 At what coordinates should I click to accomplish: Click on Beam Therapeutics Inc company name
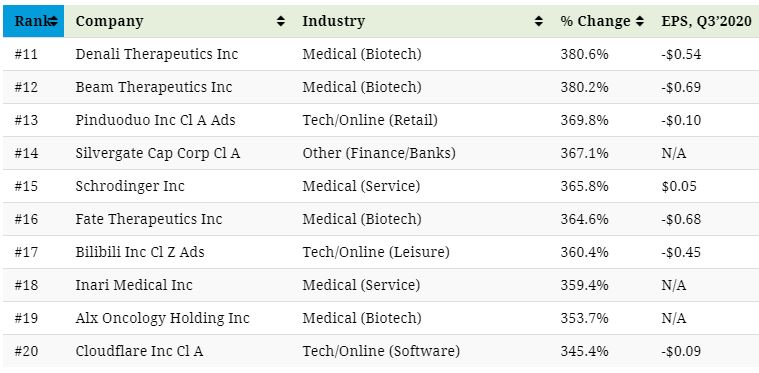click(153, 87)
